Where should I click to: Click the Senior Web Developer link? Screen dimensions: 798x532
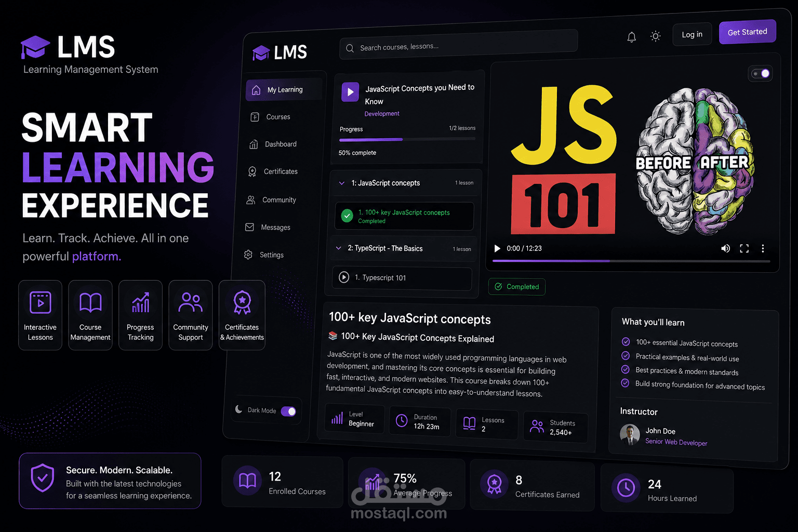point(676,442)
